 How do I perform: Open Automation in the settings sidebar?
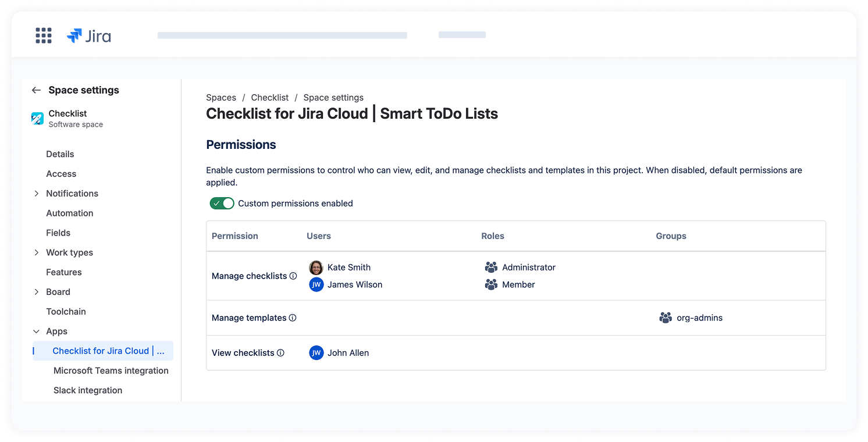point(70,213)
